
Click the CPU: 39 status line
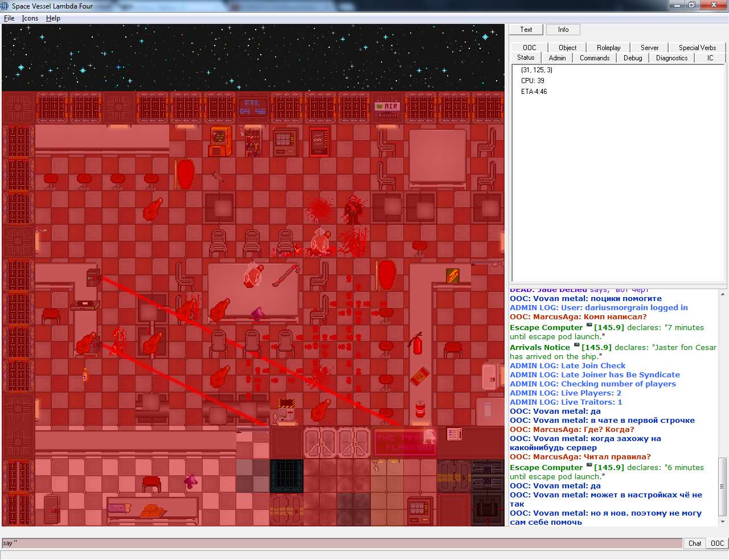533,81
